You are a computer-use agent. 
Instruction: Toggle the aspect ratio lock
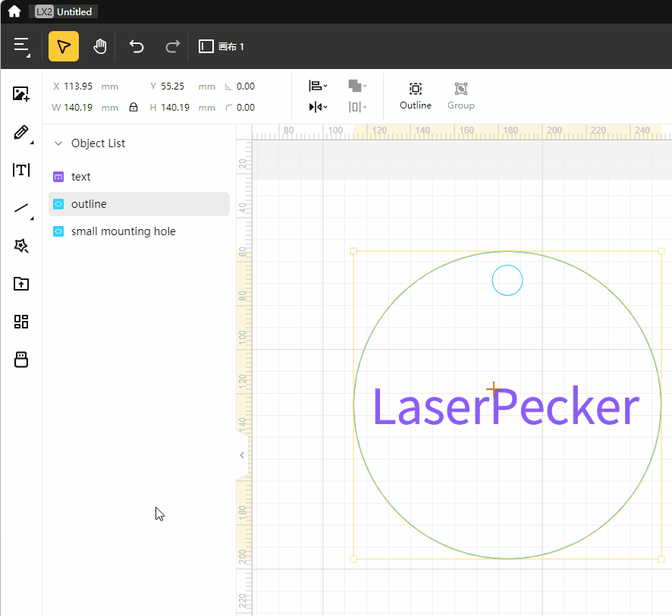pos(133,107)
